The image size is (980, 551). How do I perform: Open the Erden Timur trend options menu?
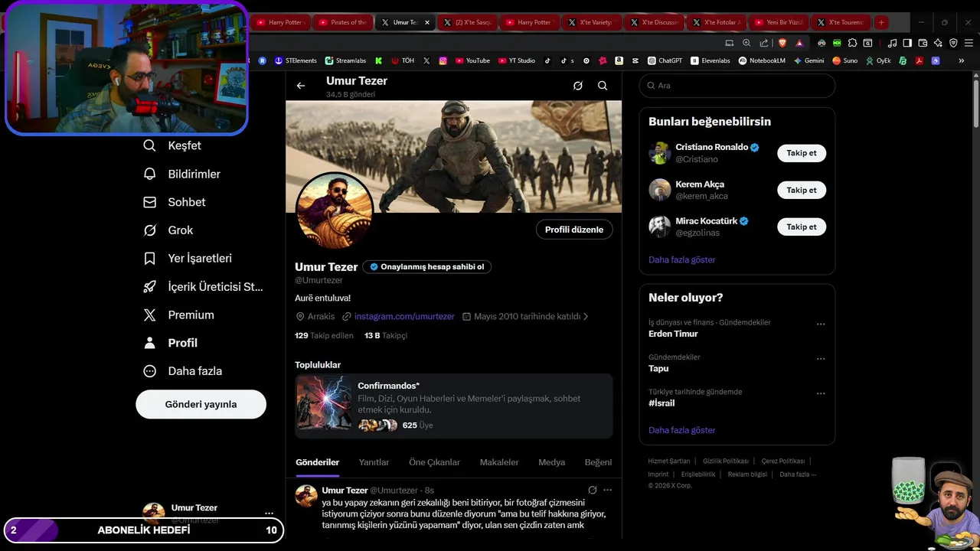821,324
